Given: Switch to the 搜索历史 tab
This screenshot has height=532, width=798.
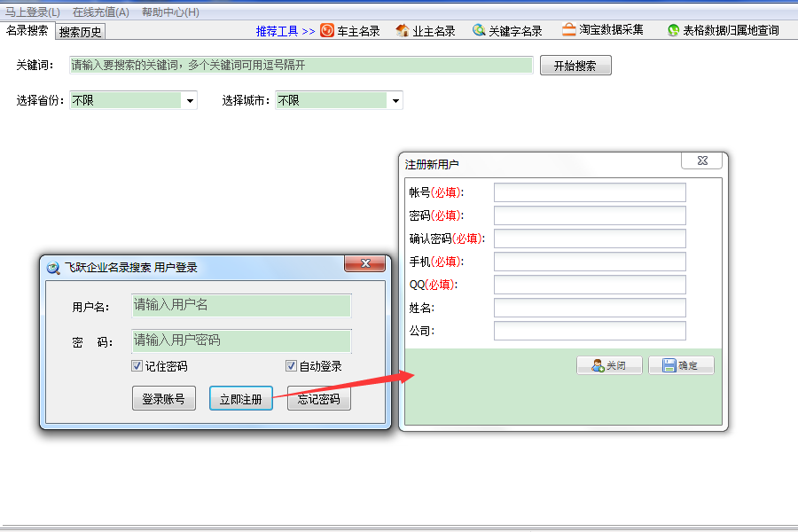Looking at the screenshot, I should (x=80, y=32).
